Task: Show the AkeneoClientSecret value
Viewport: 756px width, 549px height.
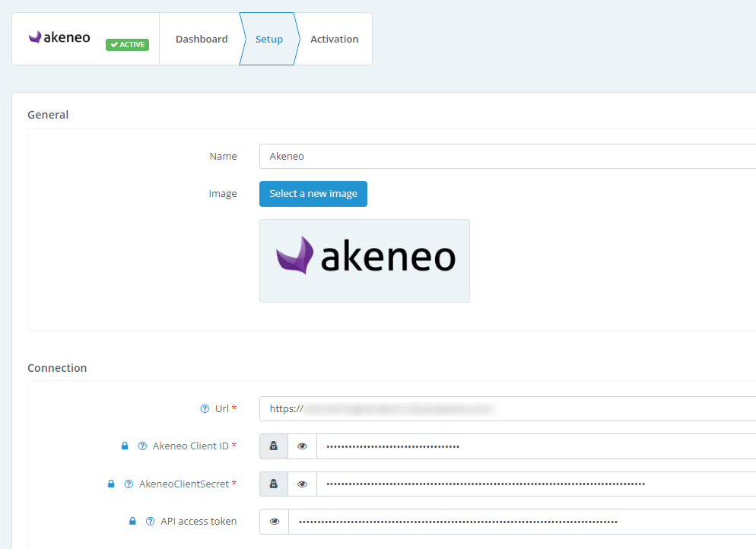Action: pyautogui.click(x=302, y=484)
